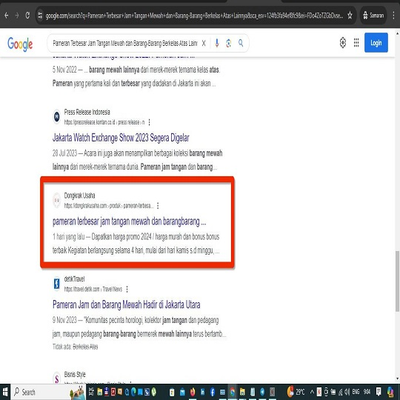
Task: Click the '5 Nov 2022' result snippet
Action: [136, 77]
